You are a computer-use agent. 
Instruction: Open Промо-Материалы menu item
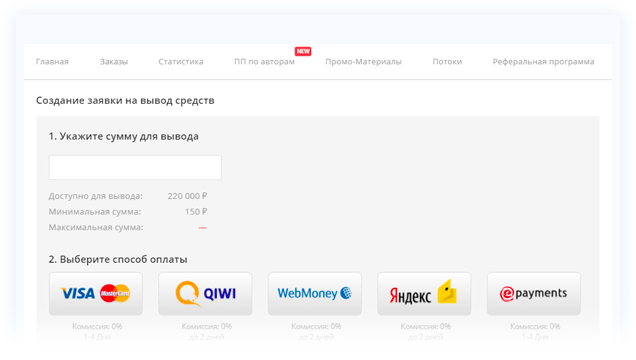point(363,62)
